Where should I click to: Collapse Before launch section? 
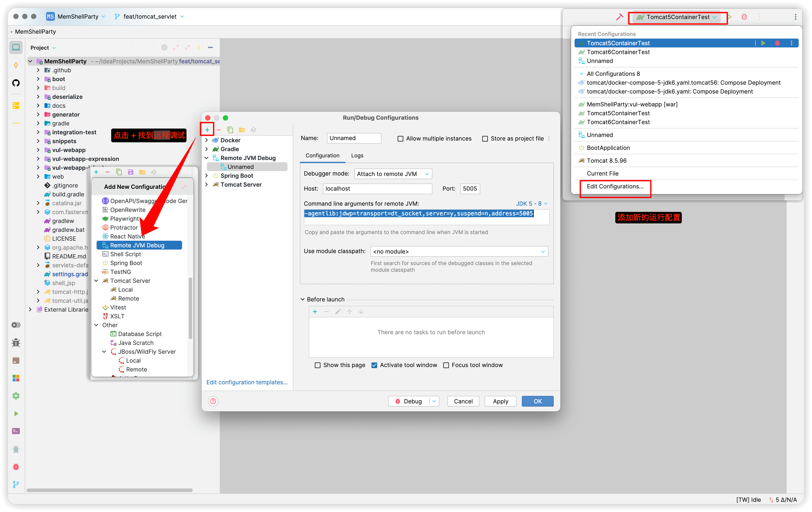click(x=303, y=299)
